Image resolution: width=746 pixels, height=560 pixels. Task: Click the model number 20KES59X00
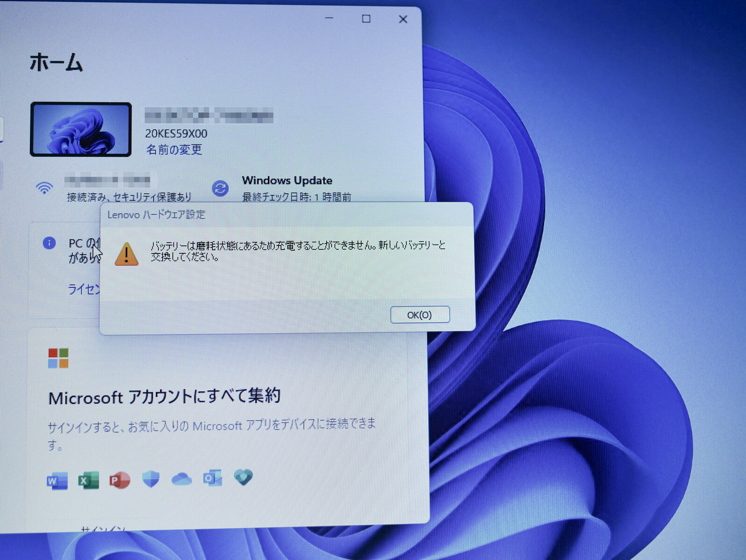[176, 133]
